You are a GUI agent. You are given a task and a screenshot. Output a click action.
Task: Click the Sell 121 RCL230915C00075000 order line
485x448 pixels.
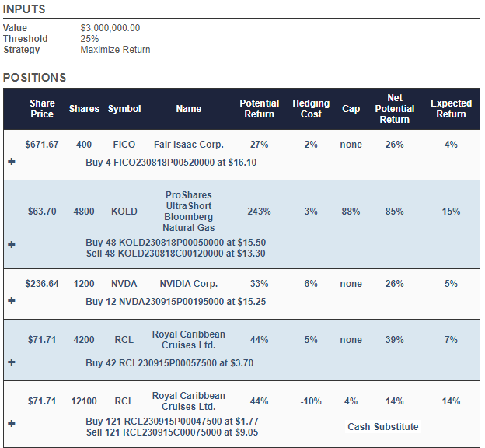click(172, 432)
